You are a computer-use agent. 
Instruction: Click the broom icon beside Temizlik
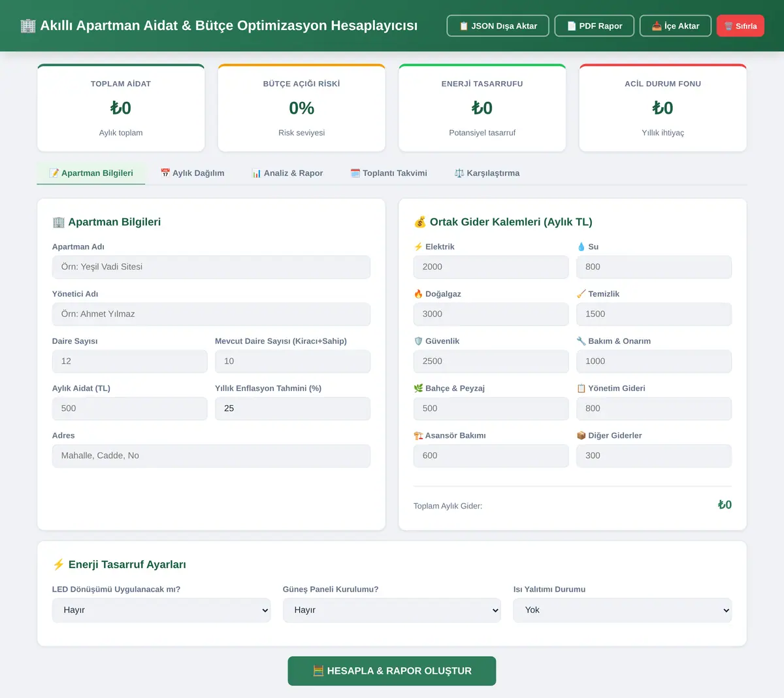581,293
